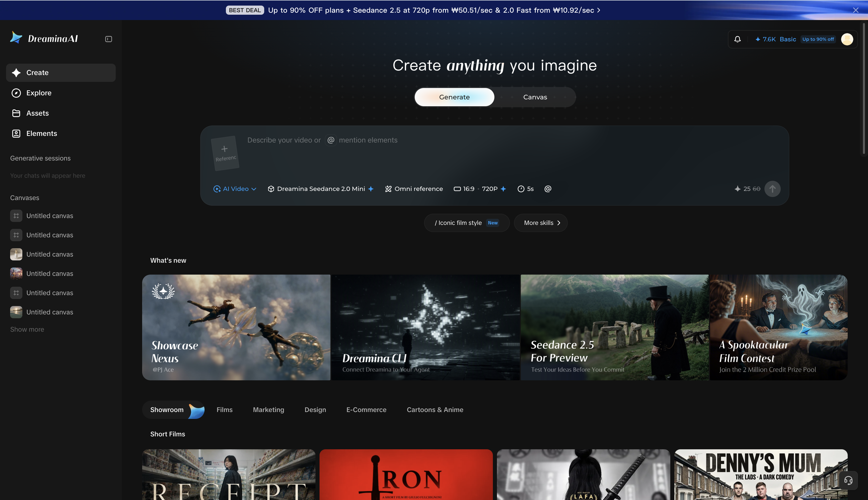Open notifications bell
This screenshot has height=500, width=868.
[x=737, y=39]
